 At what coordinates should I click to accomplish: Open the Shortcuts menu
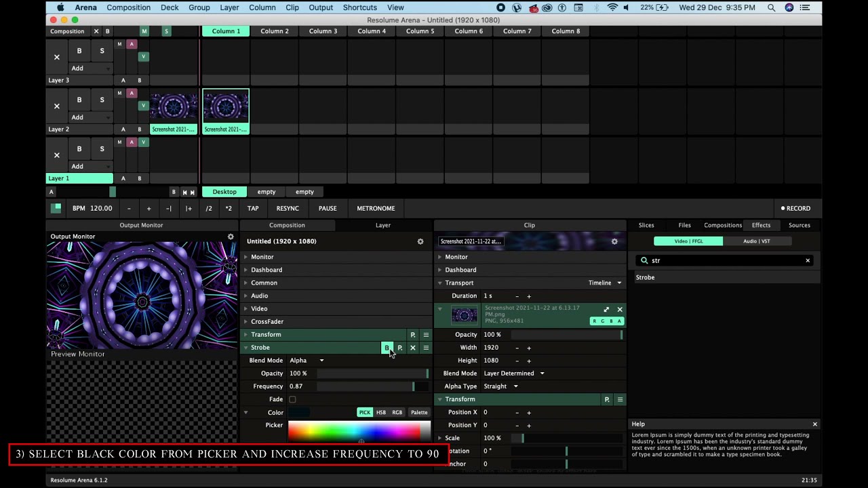click(360, 7)
